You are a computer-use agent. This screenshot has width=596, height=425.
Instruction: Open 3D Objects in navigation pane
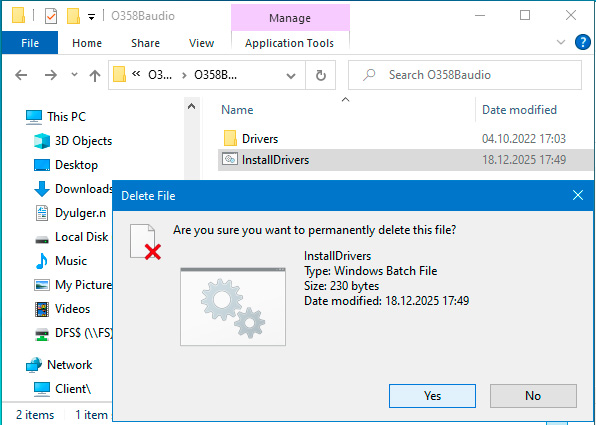pyautogui.click(x=83, y=141)
